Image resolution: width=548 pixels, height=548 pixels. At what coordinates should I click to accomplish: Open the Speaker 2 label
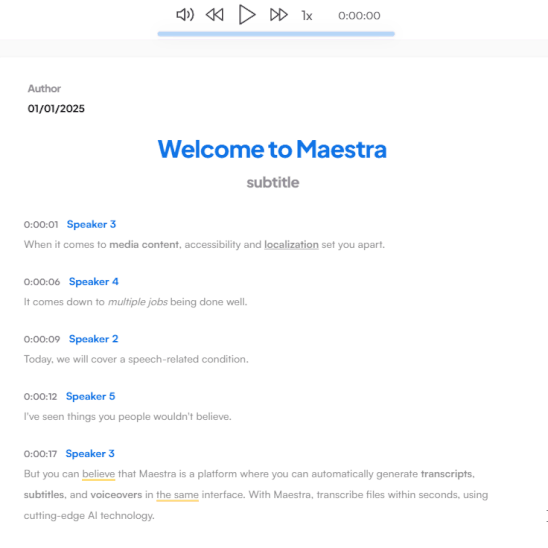point(94,339)
